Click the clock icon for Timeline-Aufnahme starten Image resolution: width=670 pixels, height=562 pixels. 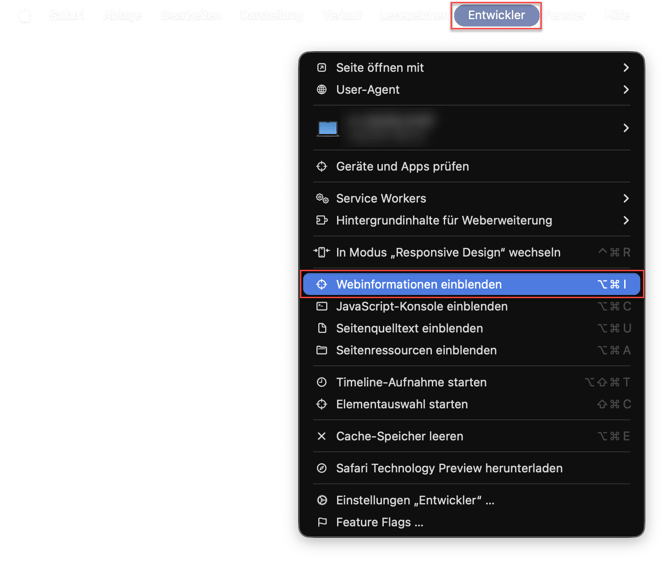[322, 382]
